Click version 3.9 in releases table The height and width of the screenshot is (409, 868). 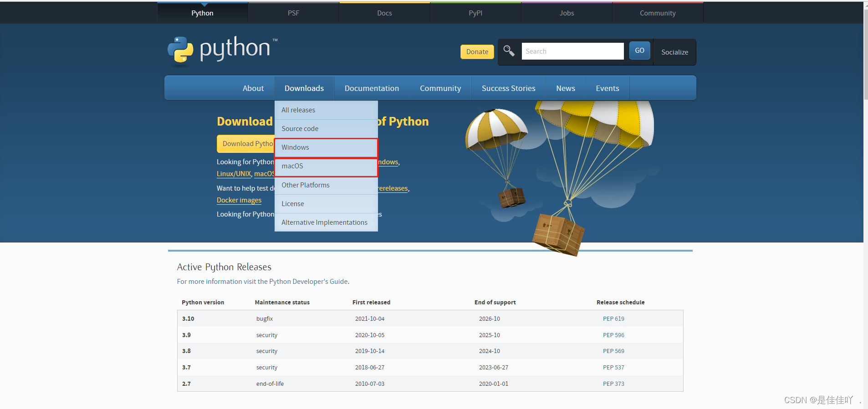click(186, 335)
